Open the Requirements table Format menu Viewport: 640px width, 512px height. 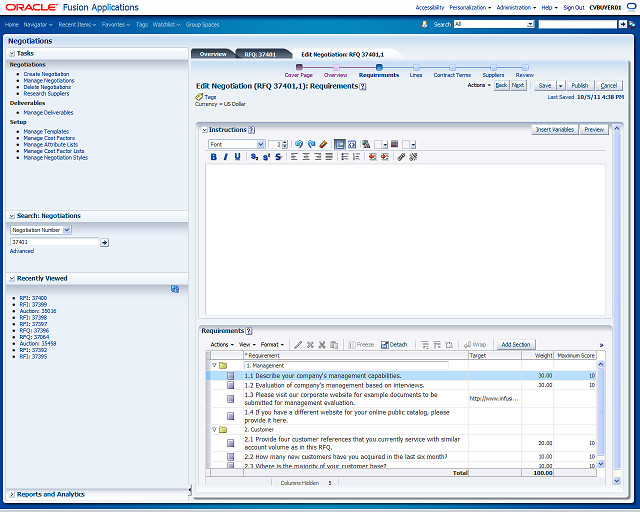pyautogui.click(x=272, y=345)
